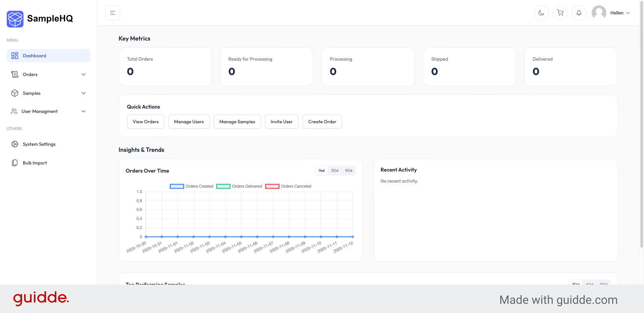Toggle the sidebar with the hamburger icon
Screen dimensions: 644x313
[x=113, y=13]
